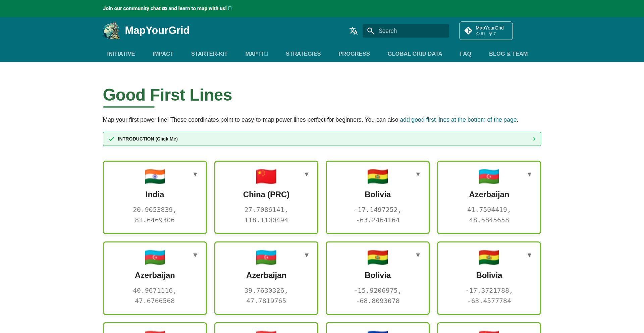Click the Discord icon in the banner
644x333 pixels.
point(164,8)
